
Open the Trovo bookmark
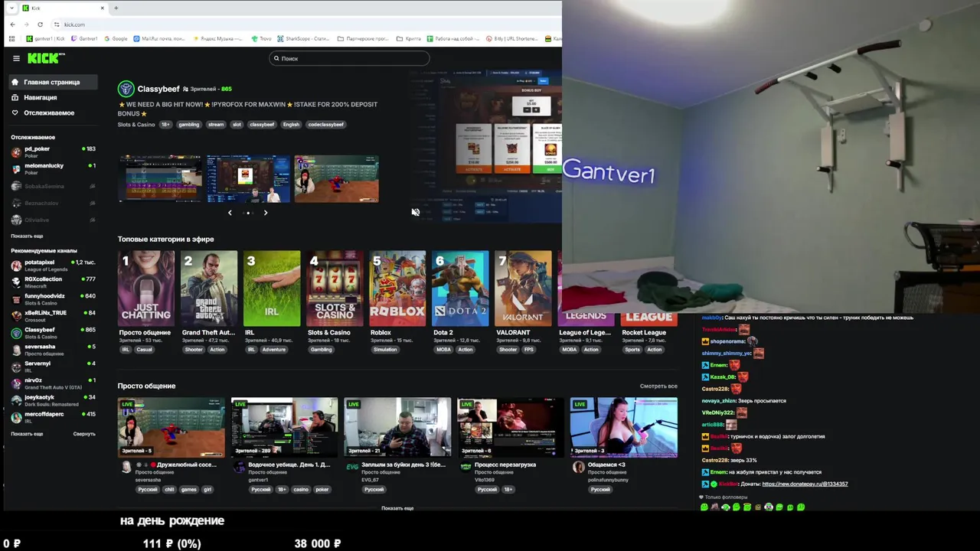pyautogui.click(x=262, y=38)
